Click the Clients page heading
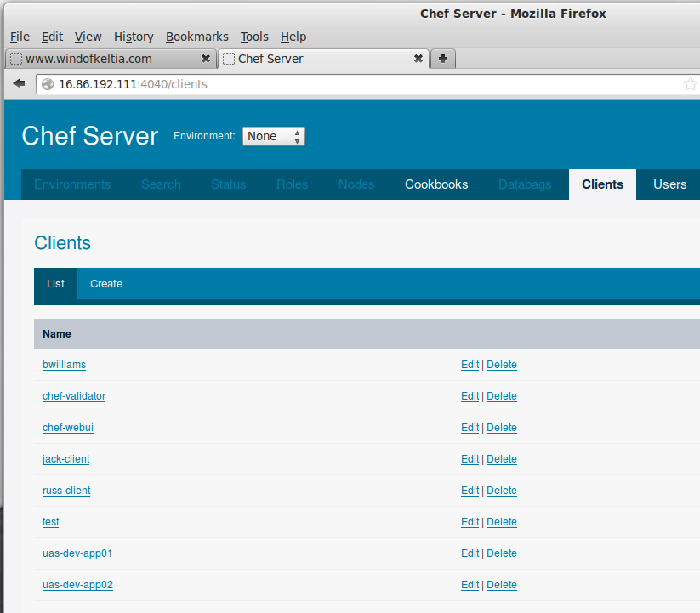Viewport: 700px width, 613px height. coord(62,242)
